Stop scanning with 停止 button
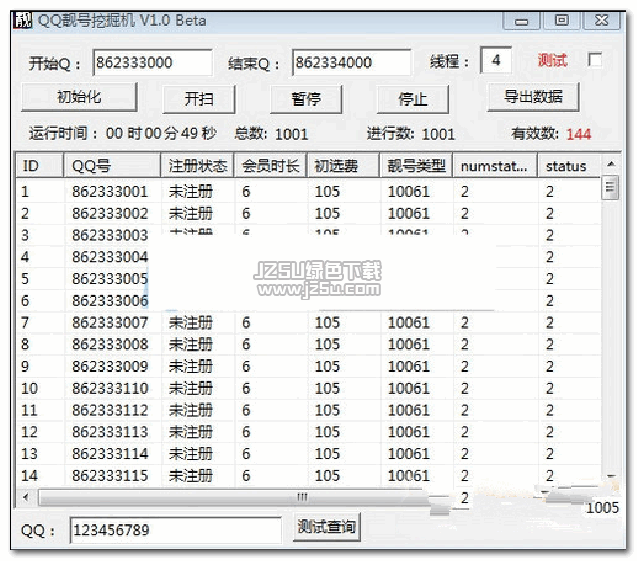637x561 pixels. (x=413, y=99)
